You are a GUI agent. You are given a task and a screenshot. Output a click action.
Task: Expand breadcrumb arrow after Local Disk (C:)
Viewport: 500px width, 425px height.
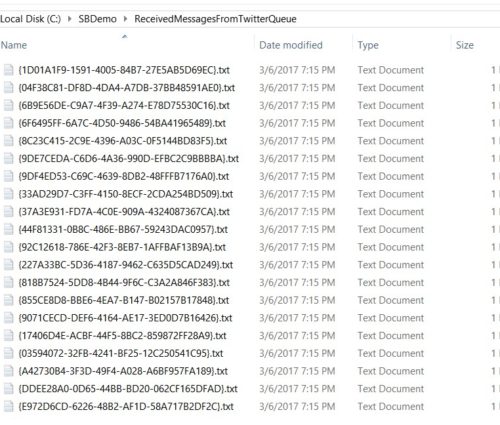coord(70,19)
